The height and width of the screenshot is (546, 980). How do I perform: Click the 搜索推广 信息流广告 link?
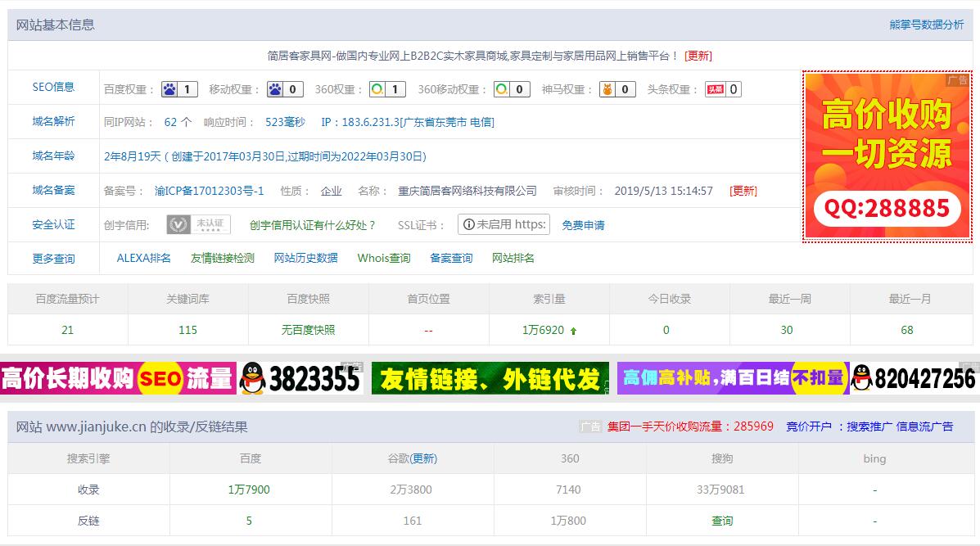click(x=900, y=426)
